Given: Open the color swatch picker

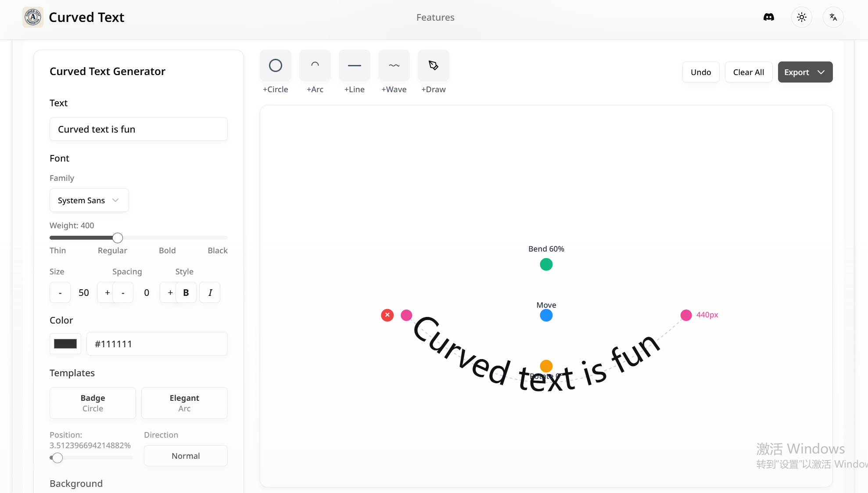Looking at the screenshot, I should coord(65,344).
